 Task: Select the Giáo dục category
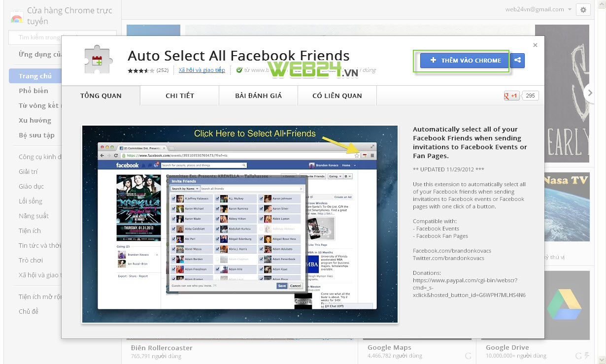click(32, 186)
